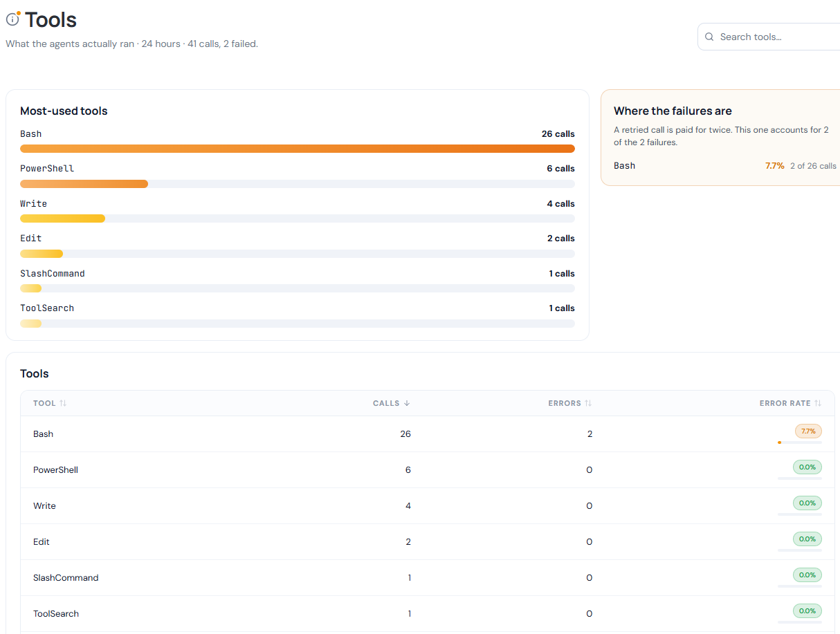Screen dimensions: 840x634
Task: Select Edit label in Most-used tools
Action: click(x=31, y=238)
